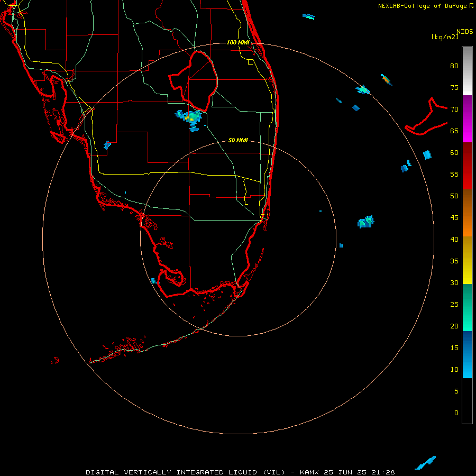Click the 65 value on color scale

[454, 131]
